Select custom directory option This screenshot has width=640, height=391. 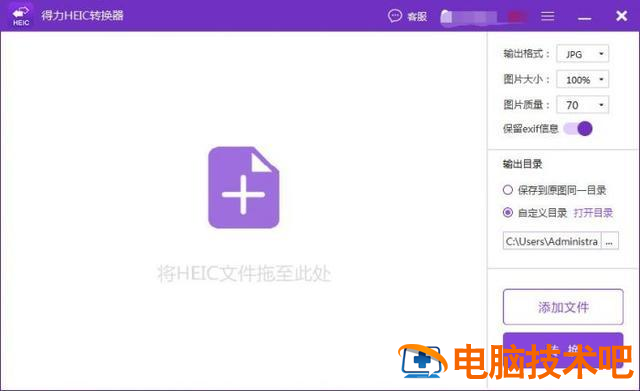pyautogui.click(x=508, y=213)
